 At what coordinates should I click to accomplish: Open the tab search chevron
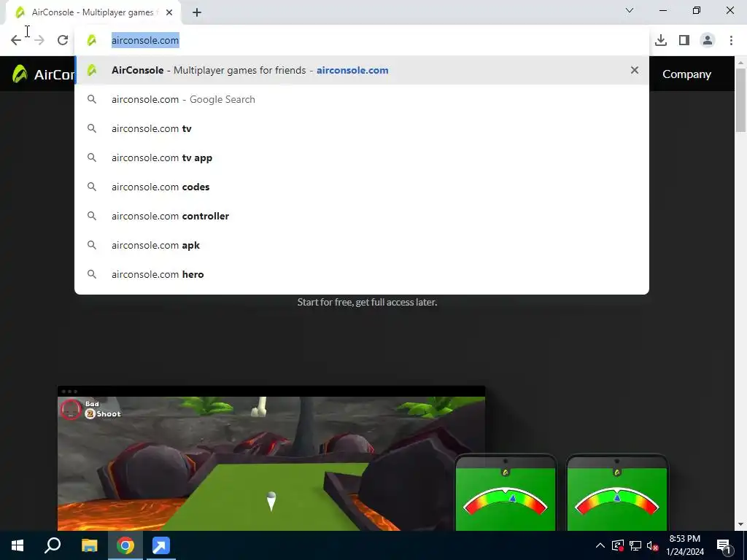(x=630, y=10)
